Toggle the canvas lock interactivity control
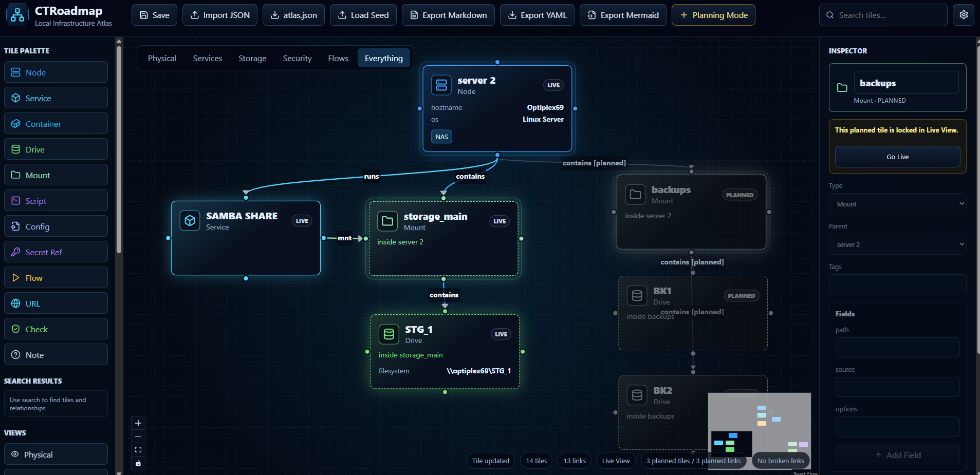 (x=138, y=463)
